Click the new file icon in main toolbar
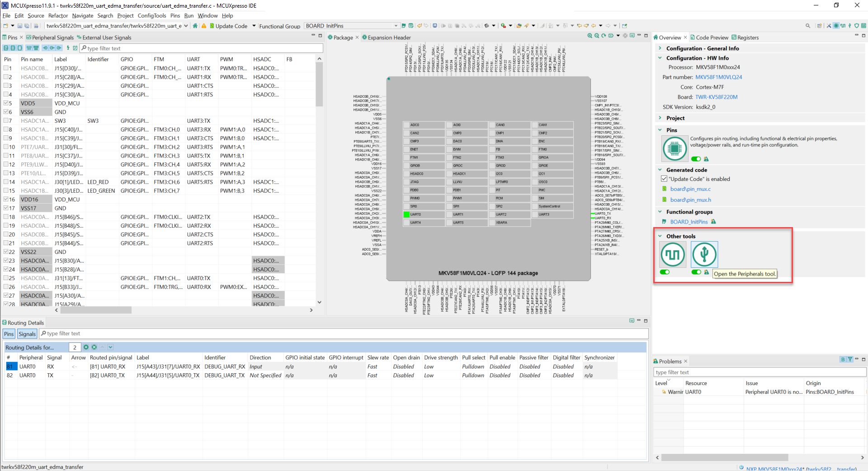This screenshot has height=471, width=868. click(5, 26)
